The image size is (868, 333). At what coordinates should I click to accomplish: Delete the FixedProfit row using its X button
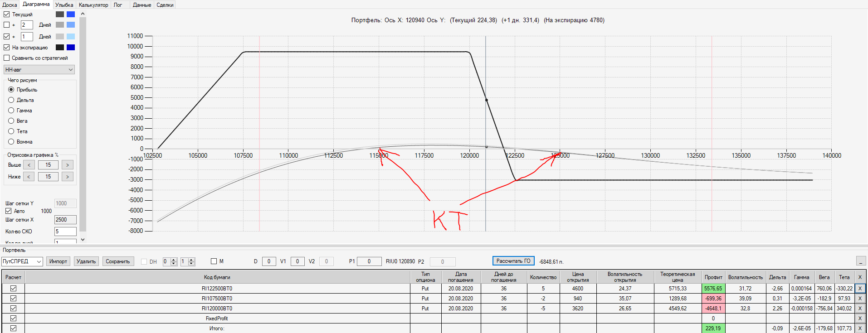[x=860, y=319]
